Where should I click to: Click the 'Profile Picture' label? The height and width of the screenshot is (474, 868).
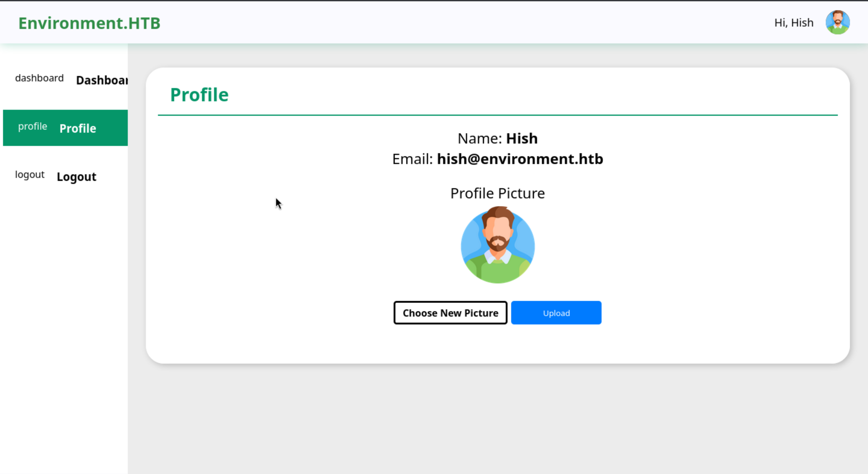click(x=497, y=193)
